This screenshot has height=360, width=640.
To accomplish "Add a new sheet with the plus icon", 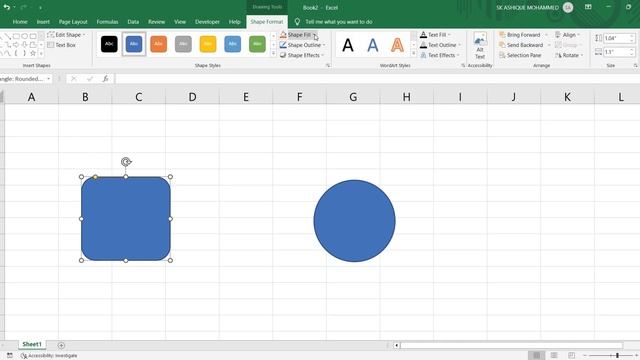I will pyautogui.click(x=61, y=345).
